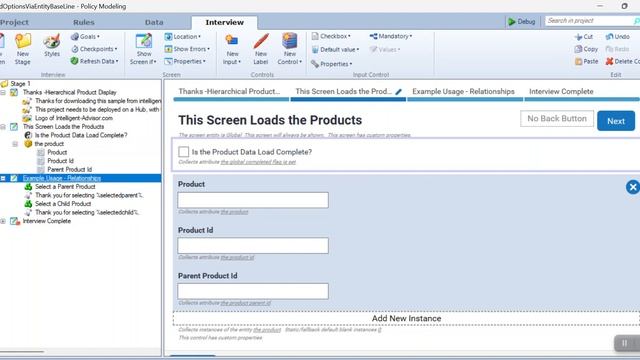The width and height of the screenshot is (640, 360).
Task: Select Parent Product Id in the tree
Action: (x=69, y=169)
